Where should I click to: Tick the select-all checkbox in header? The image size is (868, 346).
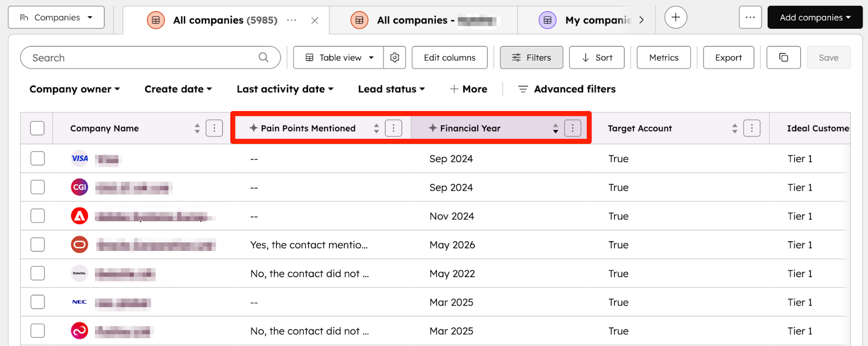(37, 128)
